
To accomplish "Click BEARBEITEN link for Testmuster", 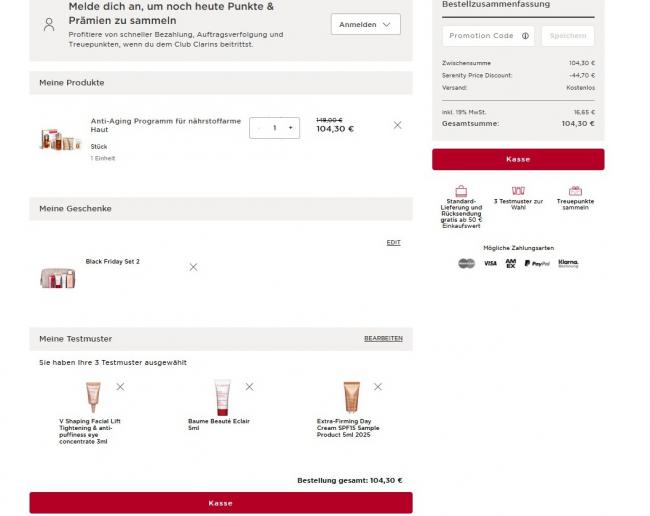I will [383, 339].
